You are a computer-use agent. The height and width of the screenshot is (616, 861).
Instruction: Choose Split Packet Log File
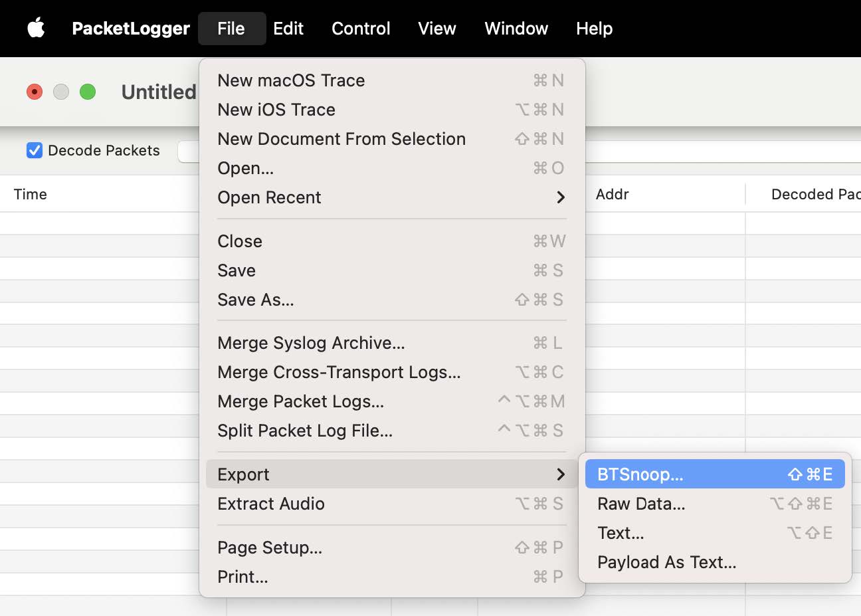[305, 431]
